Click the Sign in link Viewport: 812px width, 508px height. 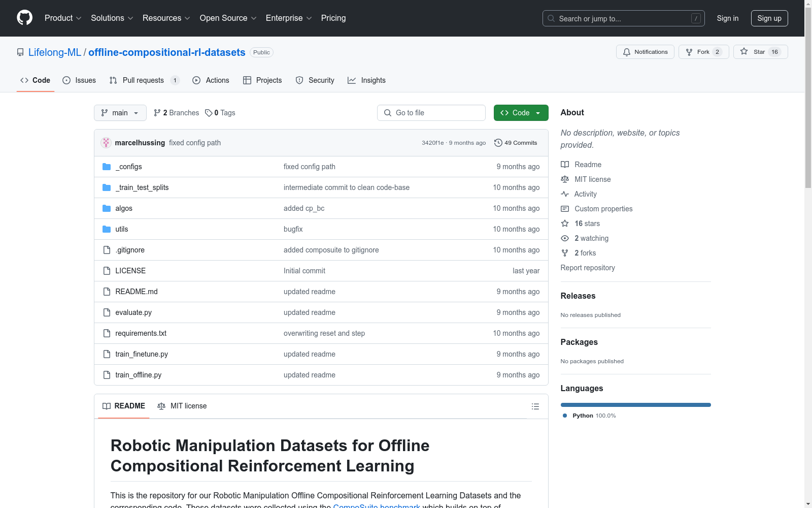click(728, 18)
